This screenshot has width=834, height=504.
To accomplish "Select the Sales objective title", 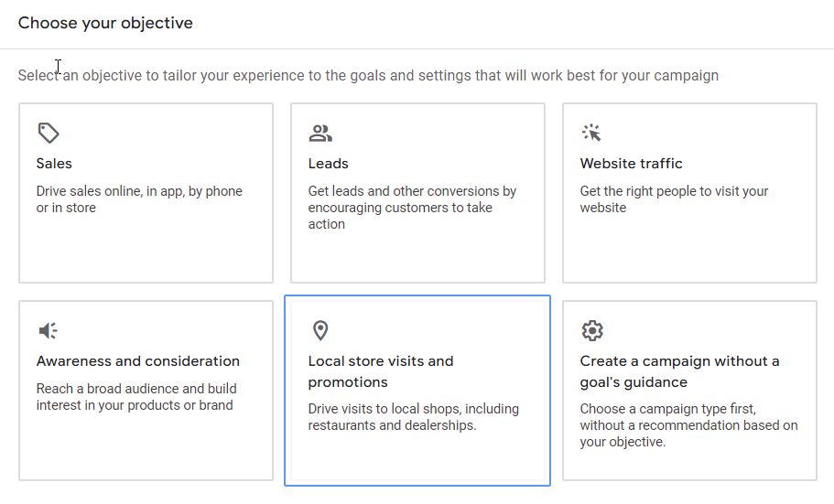I will [54, 164].
